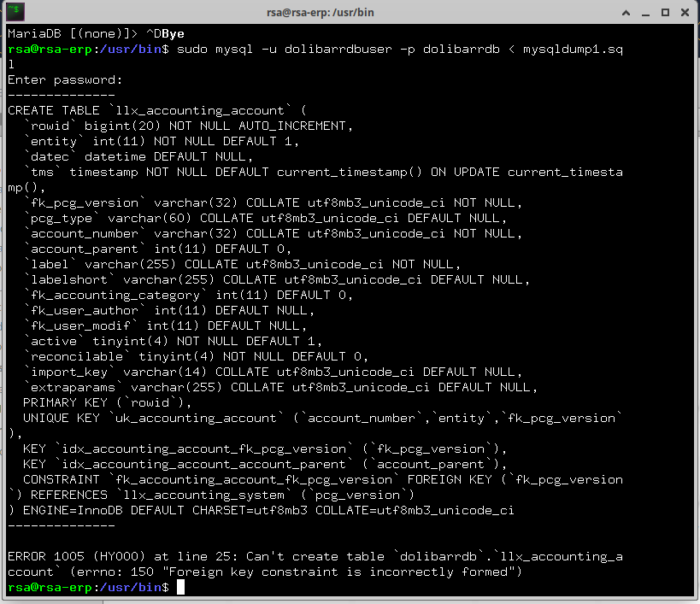Click the 'Enter password:' line

pyautogui.click(x=65, y=80)
